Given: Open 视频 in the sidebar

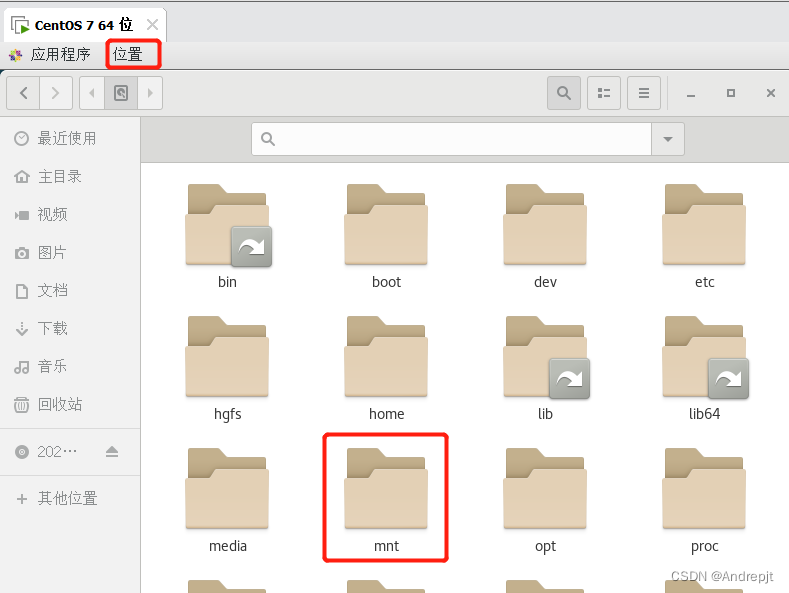Looking at the screenshot, I should [x=70, y=215].
